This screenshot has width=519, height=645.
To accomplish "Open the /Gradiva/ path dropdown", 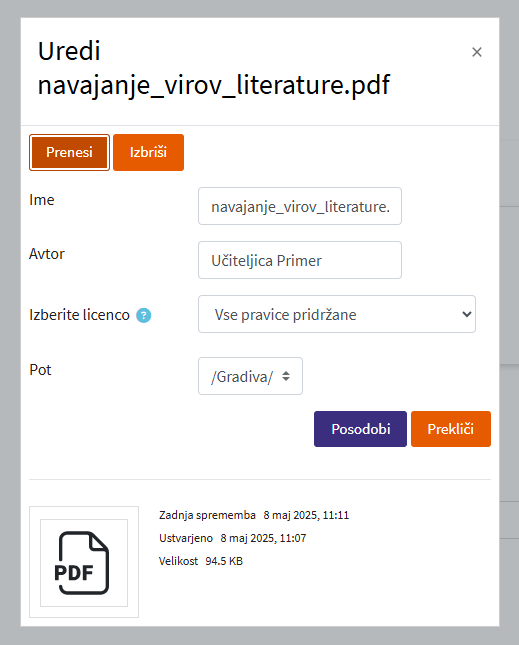I will click(x=250, y=376).
